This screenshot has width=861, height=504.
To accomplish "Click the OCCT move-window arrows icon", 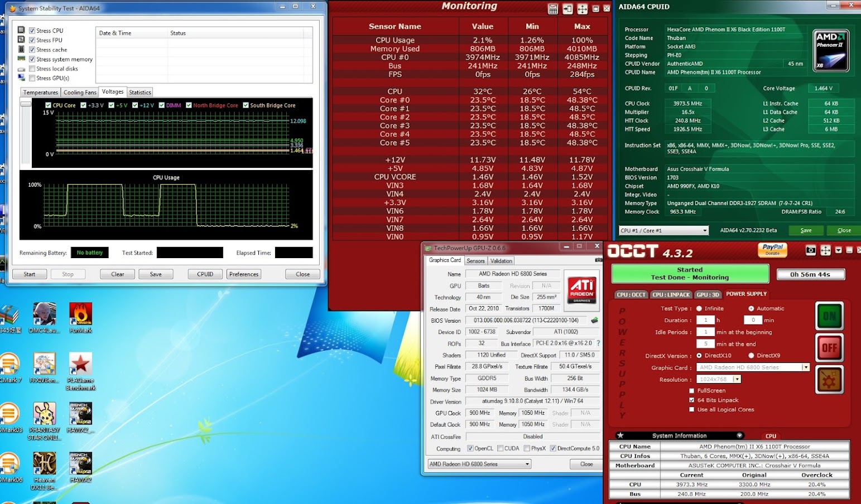I will tap(825, 251).
